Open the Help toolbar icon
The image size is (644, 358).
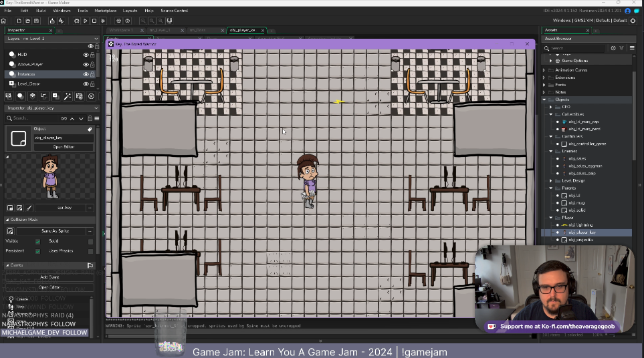click(127, 21)
